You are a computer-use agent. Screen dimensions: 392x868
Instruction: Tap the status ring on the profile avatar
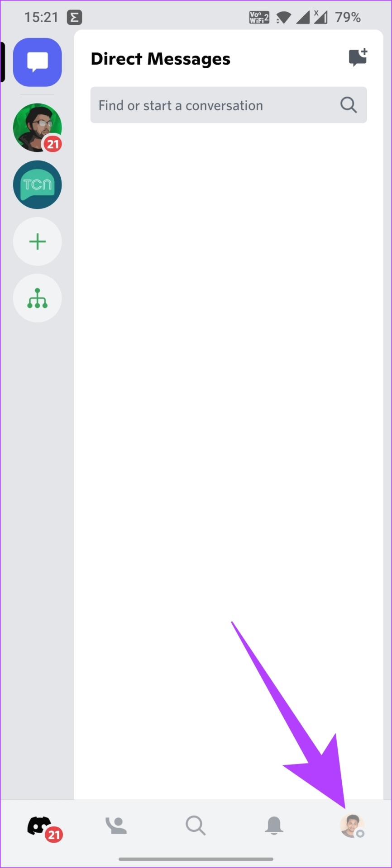coord(360,833)
